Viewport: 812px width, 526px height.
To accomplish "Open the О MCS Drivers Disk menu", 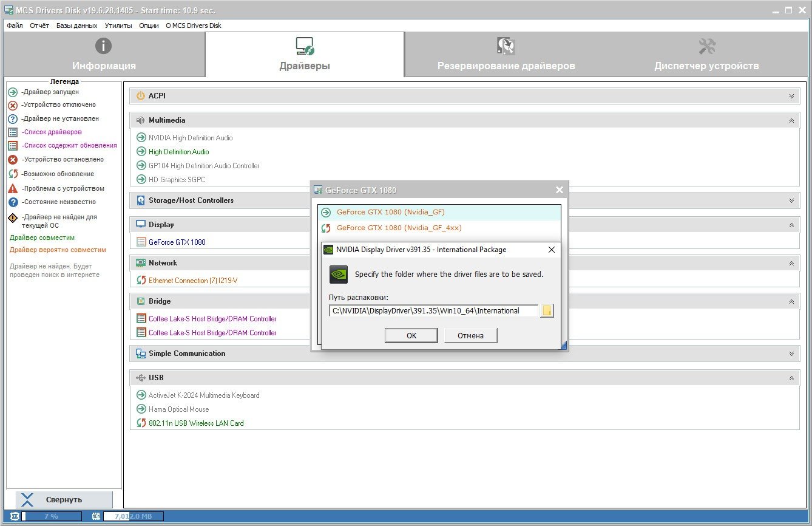I will click(x=194, y=26).
